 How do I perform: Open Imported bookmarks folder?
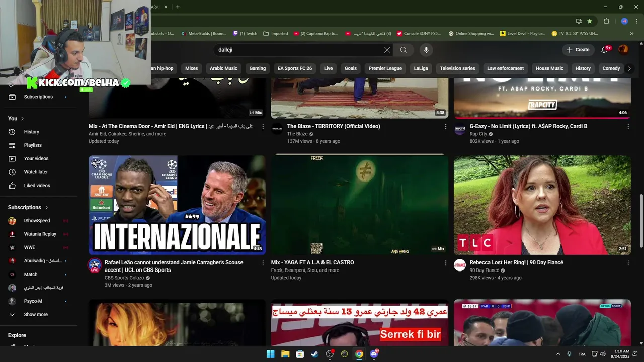point(275,34)
